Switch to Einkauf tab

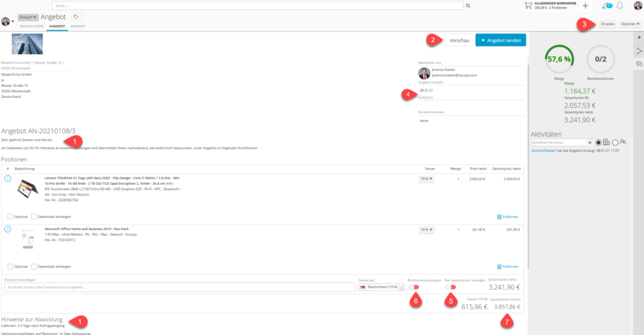(x=77, y=26)
